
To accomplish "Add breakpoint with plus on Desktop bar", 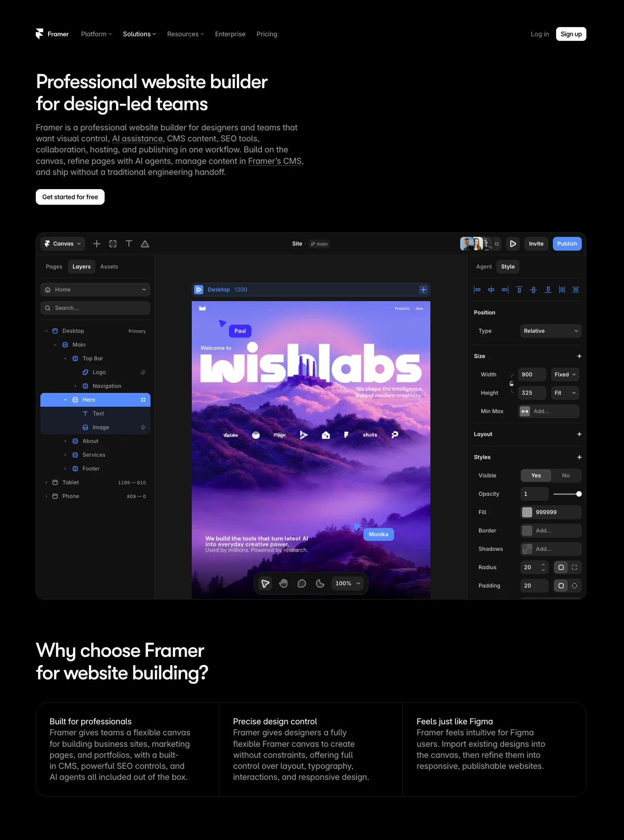I will [x=423, y=290].
